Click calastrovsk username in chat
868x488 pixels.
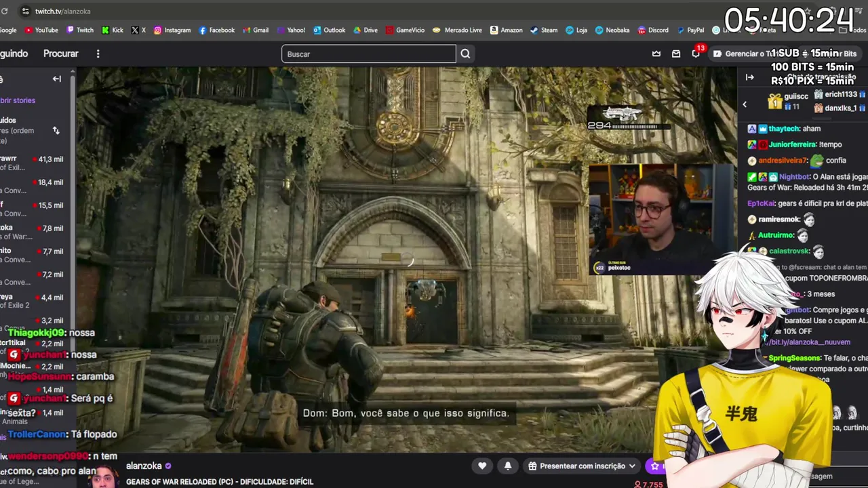(x=790, y=251)
